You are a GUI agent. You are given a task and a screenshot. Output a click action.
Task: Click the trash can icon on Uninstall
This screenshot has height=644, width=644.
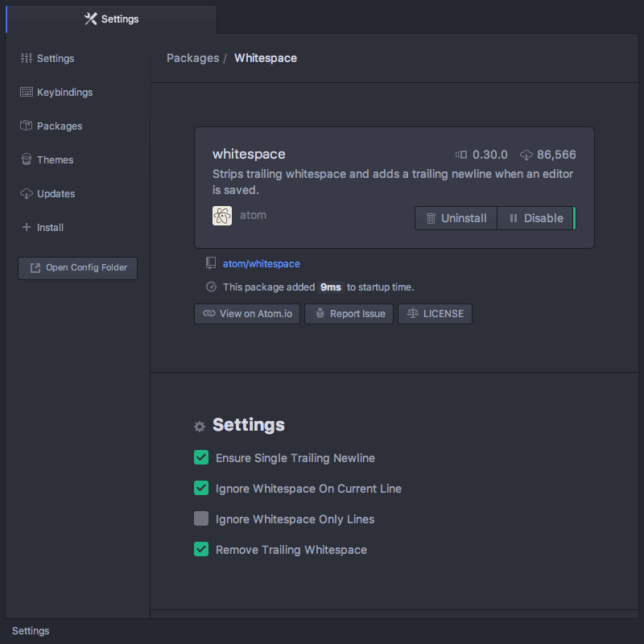[x=431, y=218]
